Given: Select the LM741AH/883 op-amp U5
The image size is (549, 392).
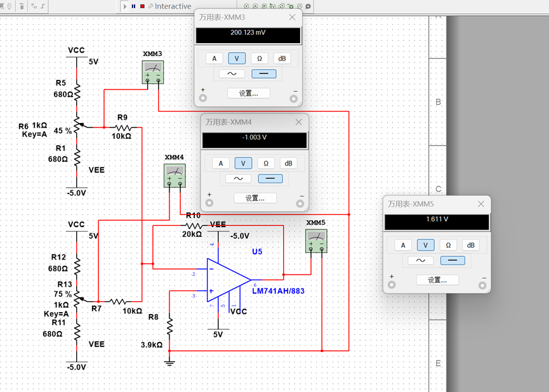Looking at the screenshot, I should point(228,280).
